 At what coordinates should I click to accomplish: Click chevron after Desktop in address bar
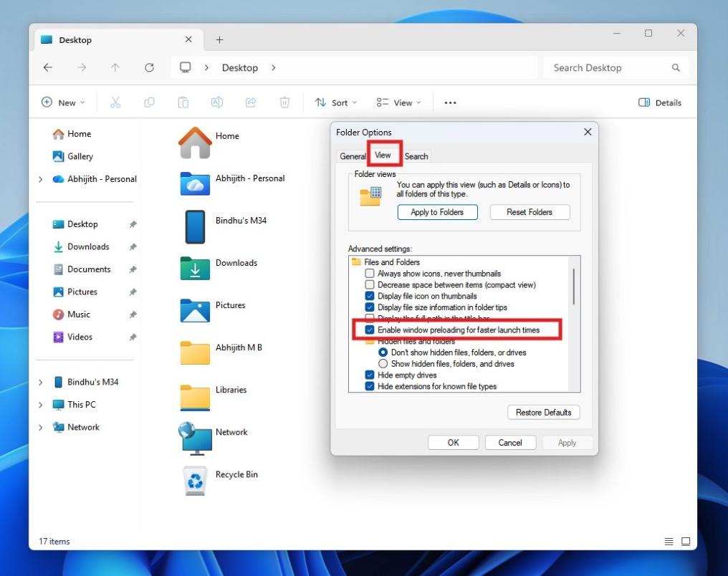point(274,68)
